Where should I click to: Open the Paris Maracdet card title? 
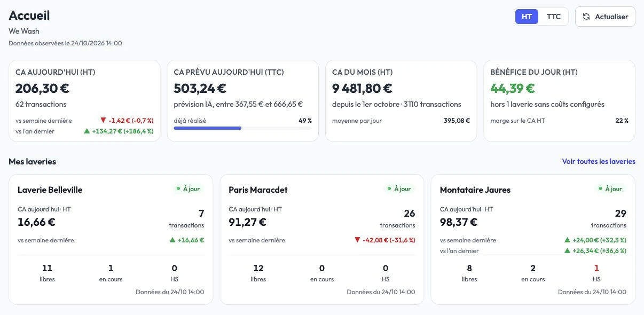[x=258, y=190]
